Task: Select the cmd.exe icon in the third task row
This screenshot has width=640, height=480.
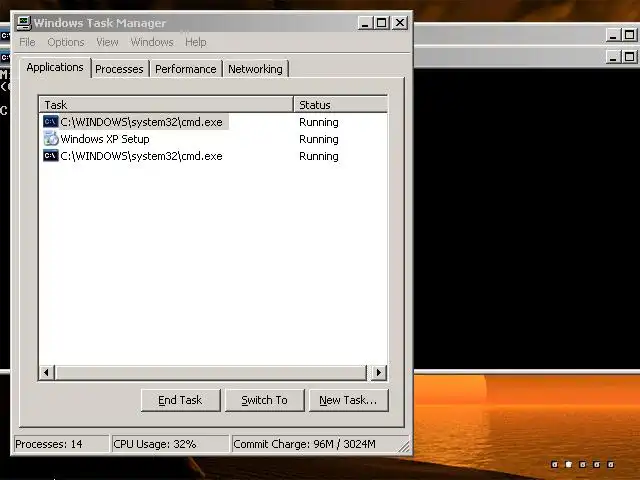Action: (x=51, y=156)
